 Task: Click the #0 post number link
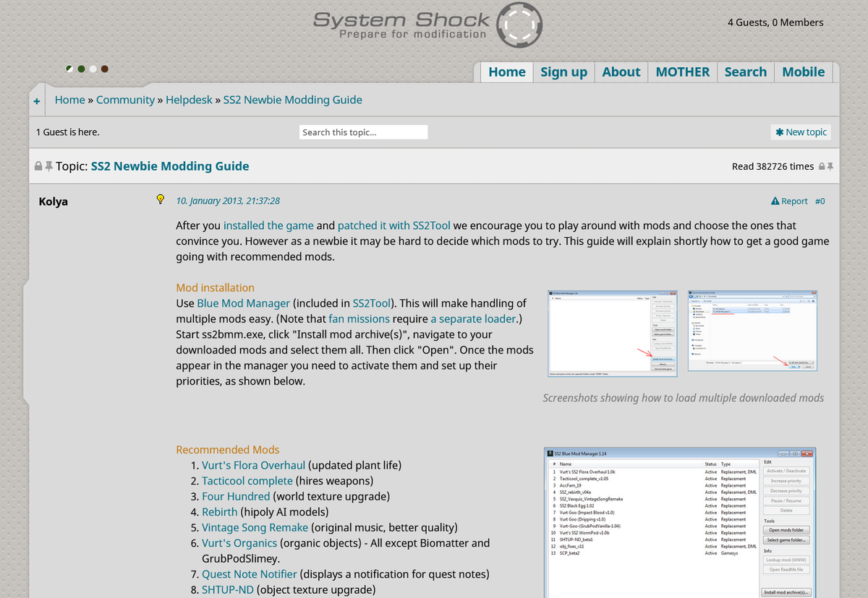pyautogui.click(x=820, y=201)
